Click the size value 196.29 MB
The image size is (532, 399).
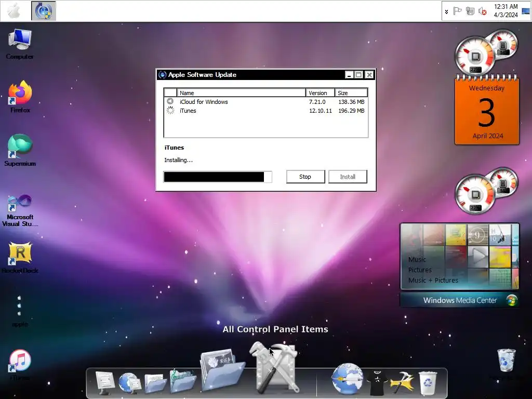(x=351, y=111)
